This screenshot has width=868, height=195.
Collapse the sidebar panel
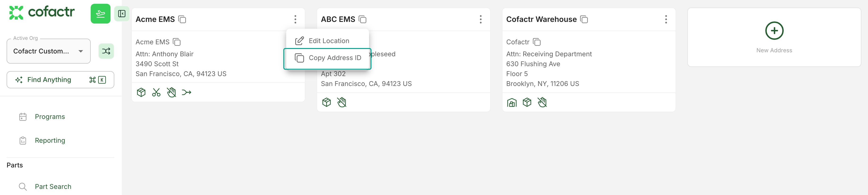[x=122, y=14]
